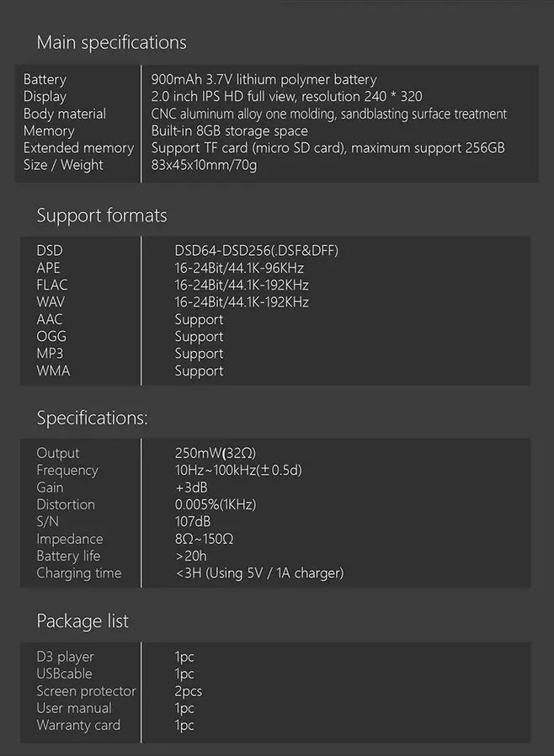554x756 pixels.
Task: Click the Support formats heading
Action: tap(102, 216)
